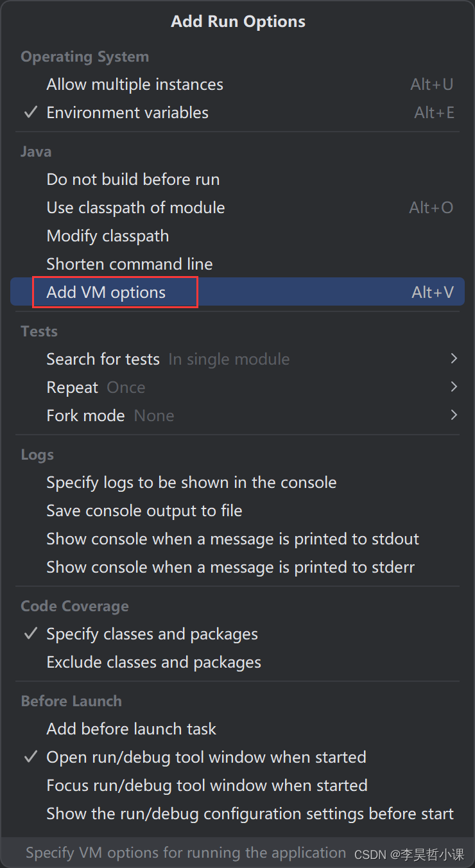Enable Show console when printed to stderr

tap(237, 567)
